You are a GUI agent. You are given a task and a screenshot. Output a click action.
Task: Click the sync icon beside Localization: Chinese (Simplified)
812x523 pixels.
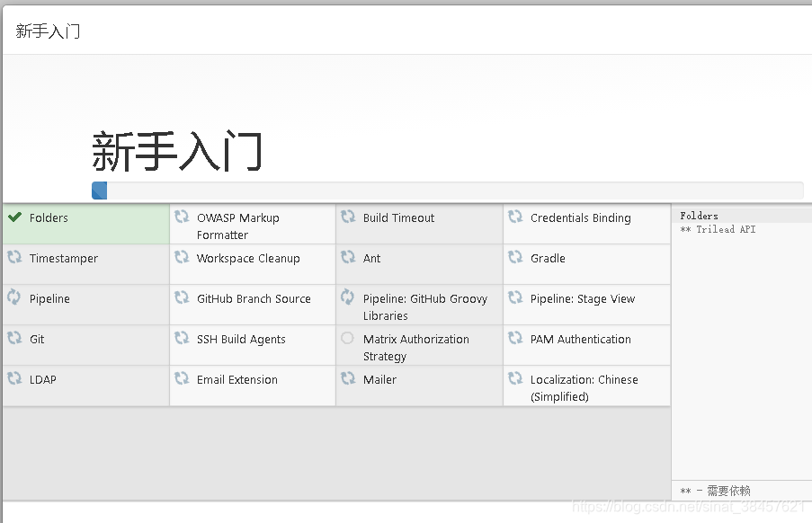coord(515,377)
